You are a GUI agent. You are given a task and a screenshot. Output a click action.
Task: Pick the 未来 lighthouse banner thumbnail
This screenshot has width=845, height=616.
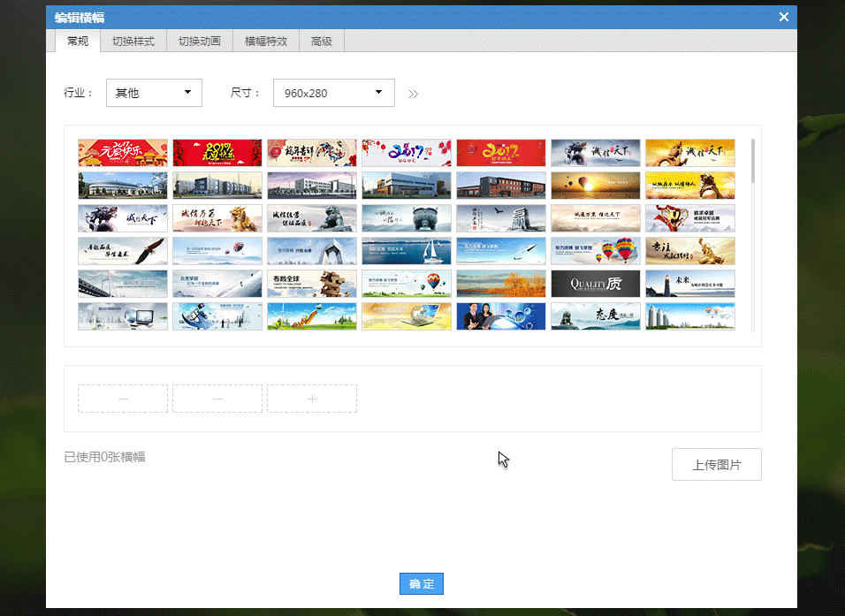point(690,284)
